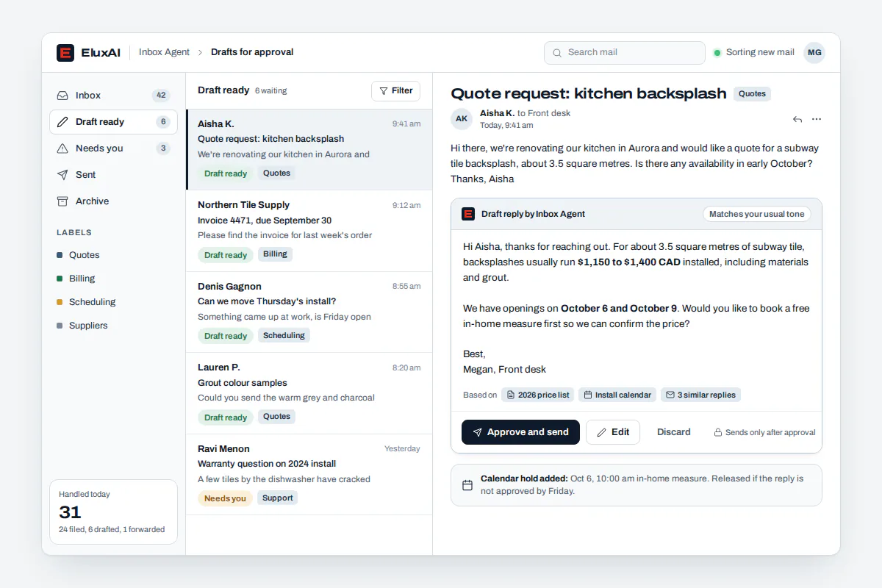This screenshot has height=588, width=882.
Task: Click the reply arrow icon
Action: [797, 119]
